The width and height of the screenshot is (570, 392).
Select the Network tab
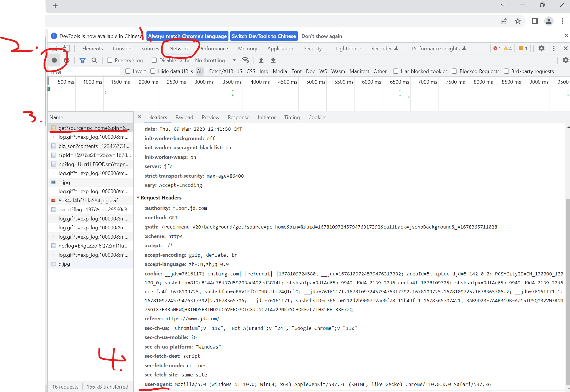point(179,48)
